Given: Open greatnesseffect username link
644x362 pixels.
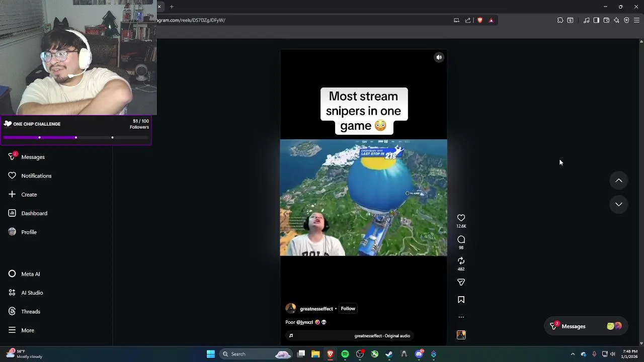Looking at the screenshot, I should [316, 309].
